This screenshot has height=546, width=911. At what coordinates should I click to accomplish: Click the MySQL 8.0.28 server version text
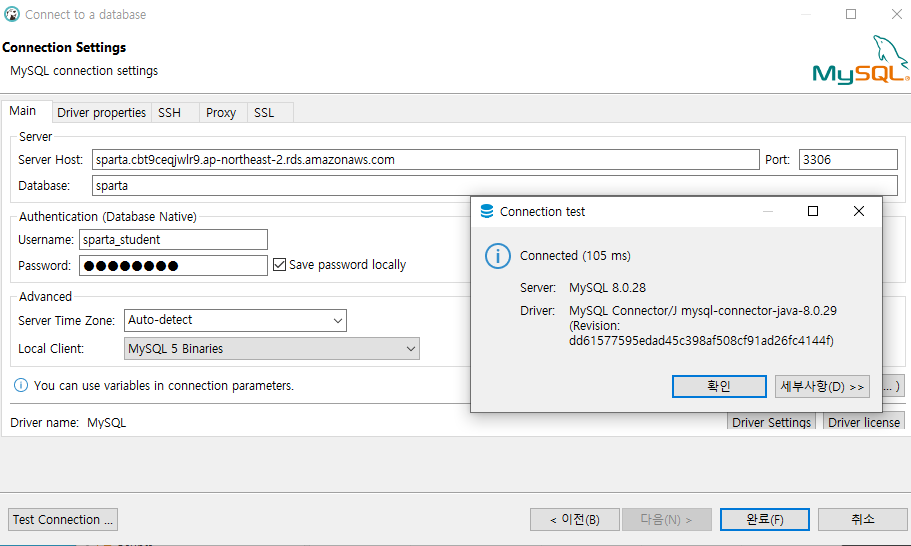click(607, 288)
